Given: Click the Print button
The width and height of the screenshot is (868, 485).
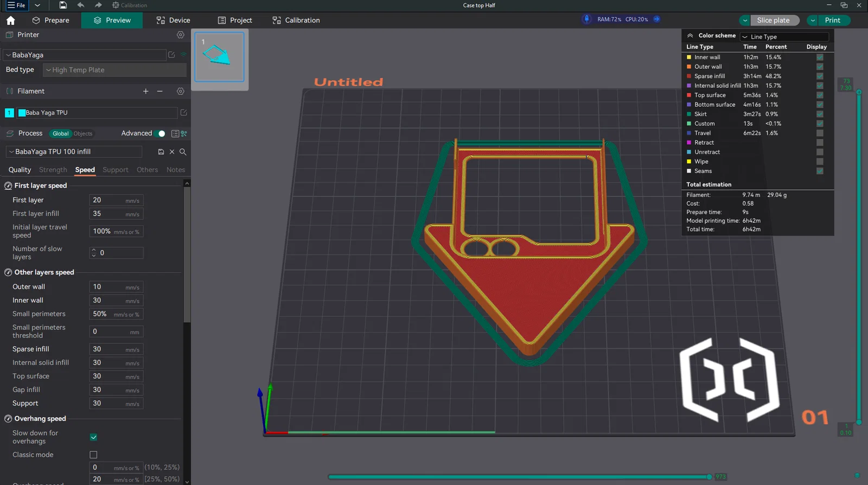Looking at the screenshot, I should pos(832,21).
